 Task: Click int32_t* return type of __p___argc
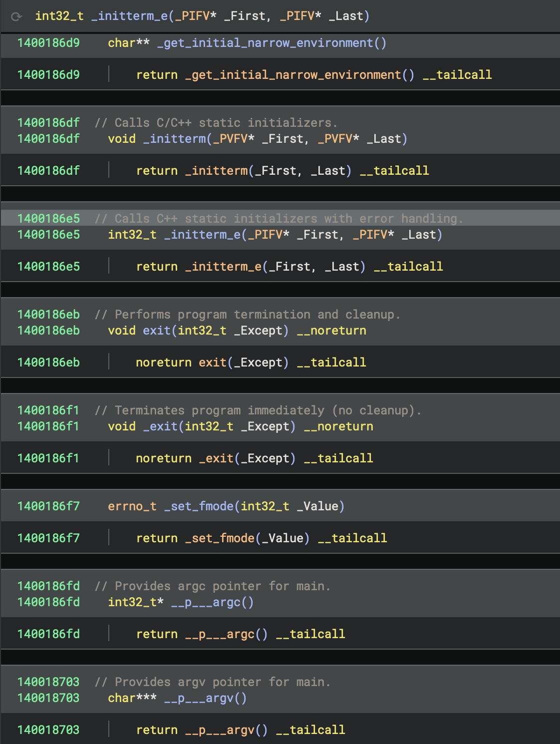click(x=136, y=602)
